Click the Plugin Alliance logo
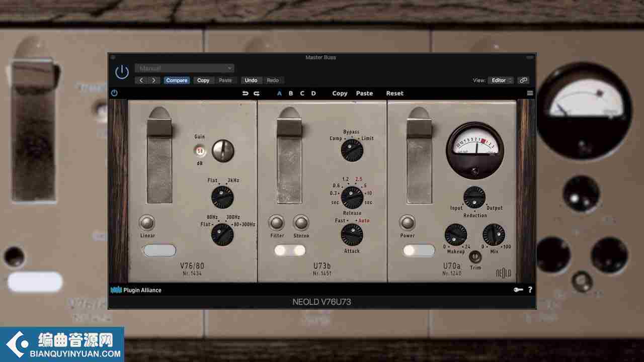The height and width of the screenshot is (362, 644). [x=136, y=290]
